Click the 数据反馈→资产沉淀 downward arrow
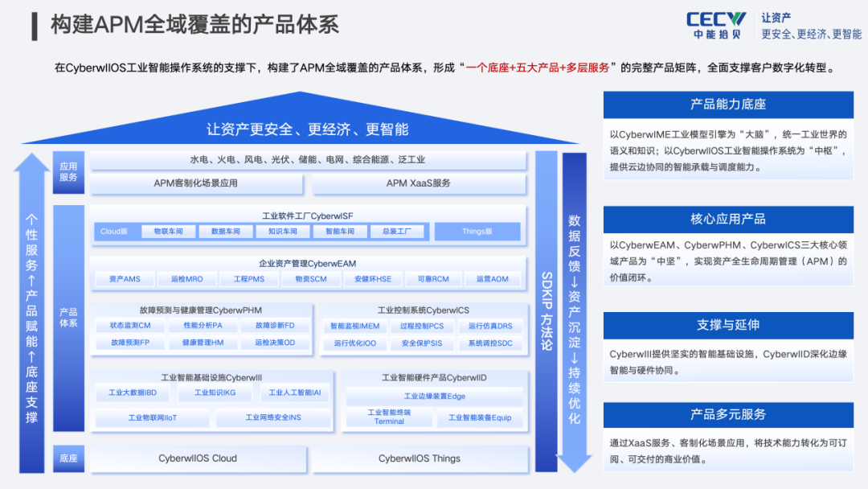Image resolution: width=868 pixels, height=489 pixels. [x=574, y=312]
